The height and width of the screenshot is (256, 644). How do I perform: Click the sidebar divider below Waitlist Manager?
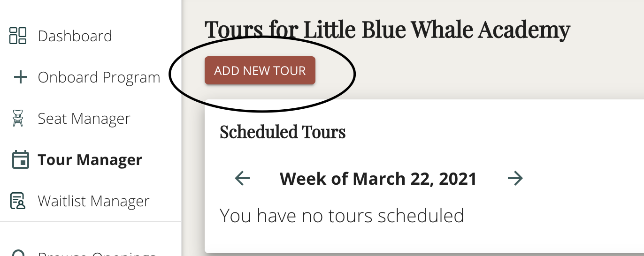[x=91, y=221]
